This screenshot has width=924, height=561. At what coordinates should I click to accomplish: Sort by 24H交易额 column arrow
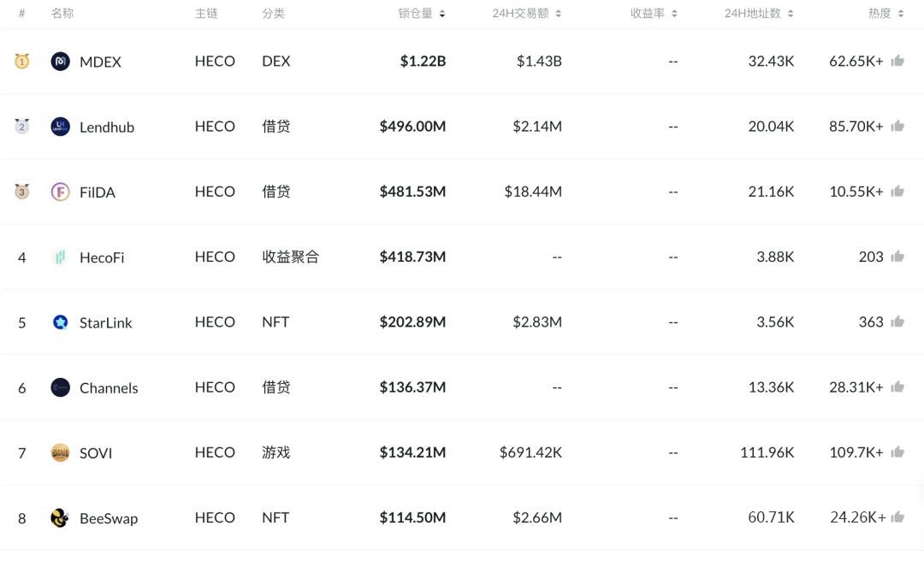coord(558,14)
